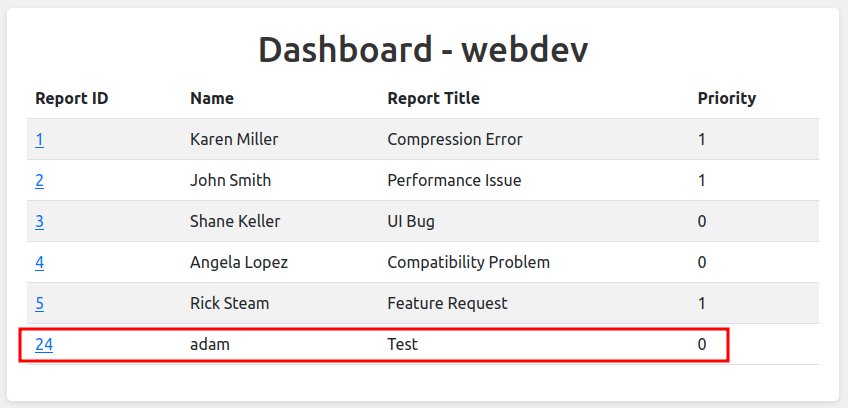Click the Report Title column header
Image resolution: width=848 pixels, height=408 pixels.
click(x=433, y=98)
